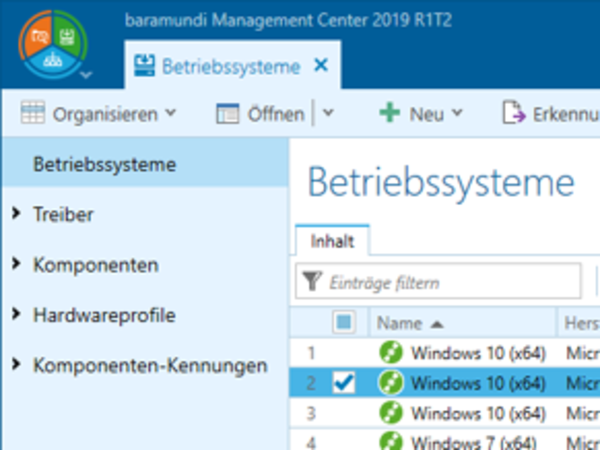Click the Organisieren grid icon
The height and width of the screenshot is (450, 600).
(33, 112)
